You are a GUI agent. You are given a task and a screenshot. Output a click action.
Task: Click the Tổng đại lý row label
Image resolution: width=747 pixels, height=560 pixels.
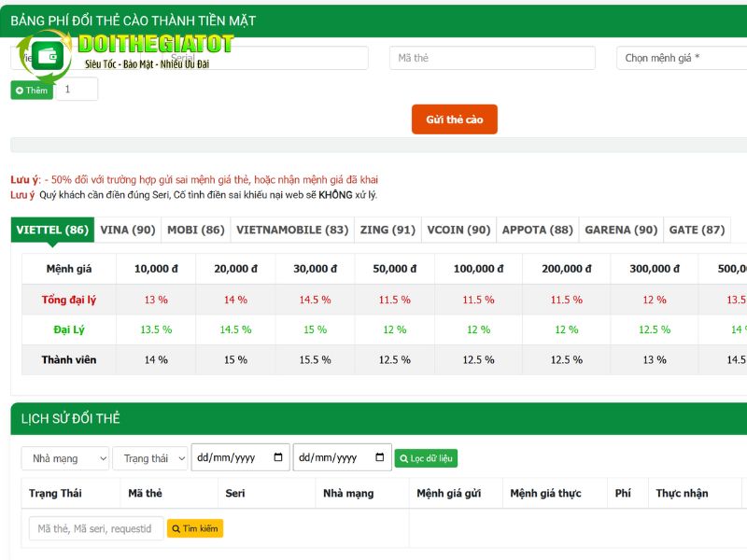click(69, 300)
